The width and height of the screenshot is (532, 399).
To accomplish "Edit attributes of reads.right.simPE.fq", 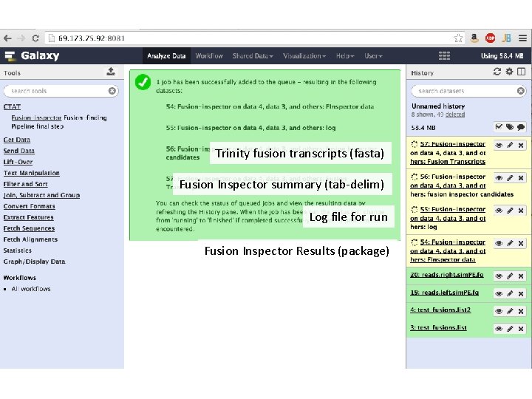I will [x=510, y=276].
